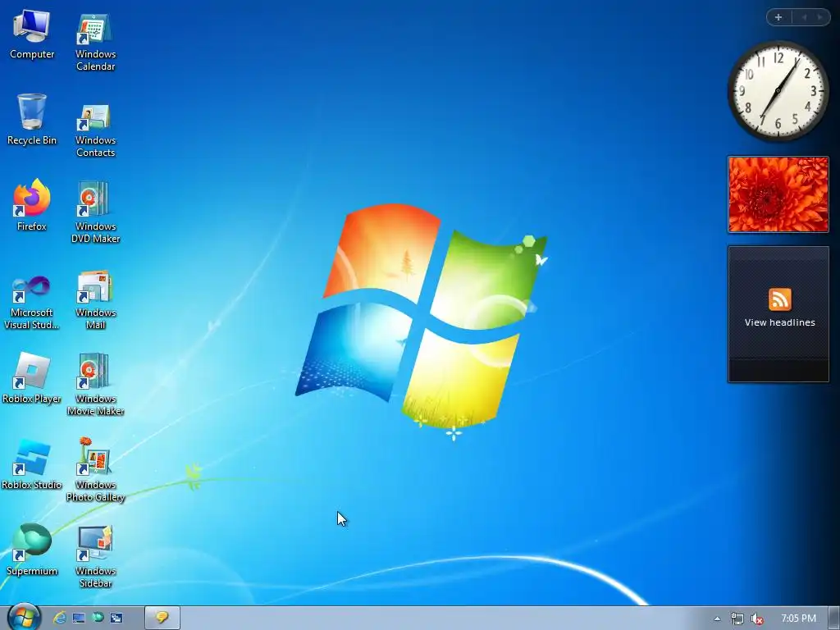The height and width of the screenshot is (630, 840).
Task: Select the Windows Photo Gallery shortcut
Action: [95, 470]
